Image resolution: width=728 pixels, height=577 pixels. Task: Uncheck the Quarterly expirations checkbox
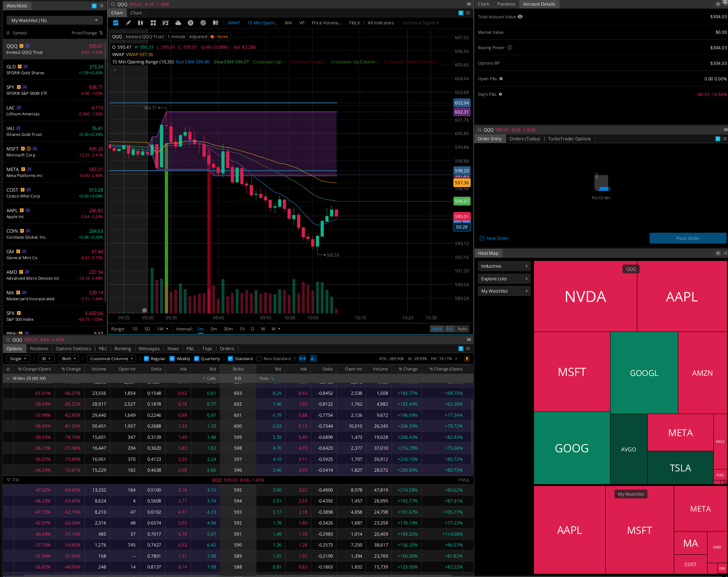coord(196,359)
